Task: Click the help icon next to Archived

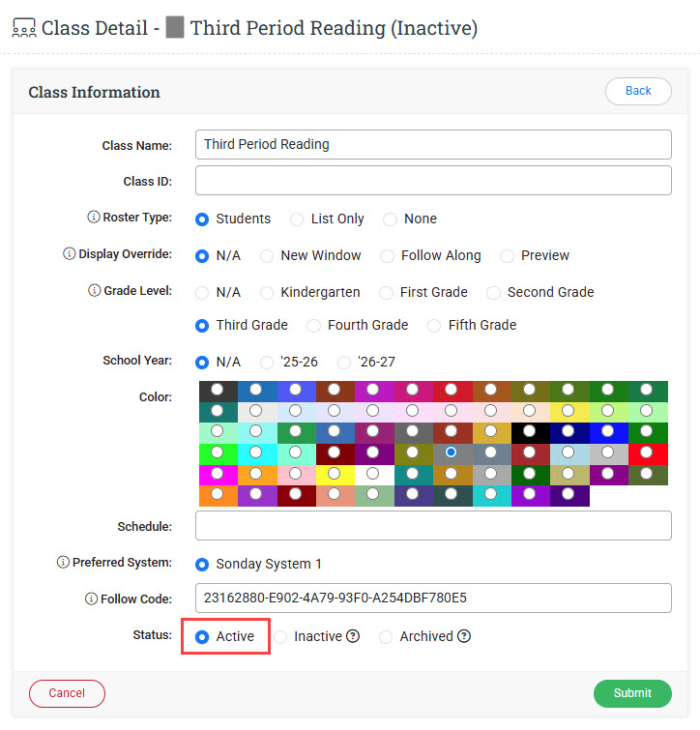Action: [464, 636]
